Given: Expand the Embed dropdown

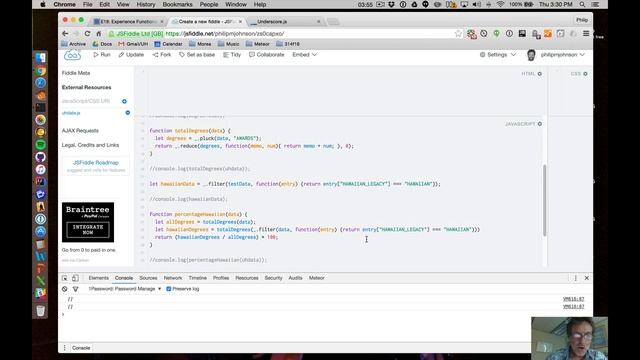Looking at the screenshot, I should [304, 55].
